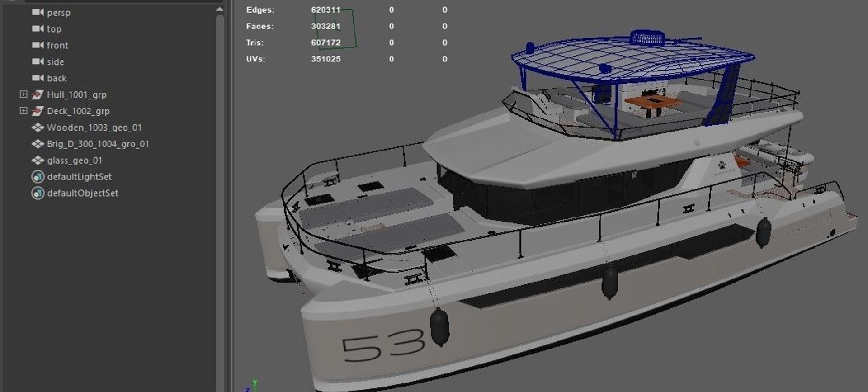This screenshot has height=392, width=868.
Task: Select glass_geo_01 mesh
Action: 75,160
